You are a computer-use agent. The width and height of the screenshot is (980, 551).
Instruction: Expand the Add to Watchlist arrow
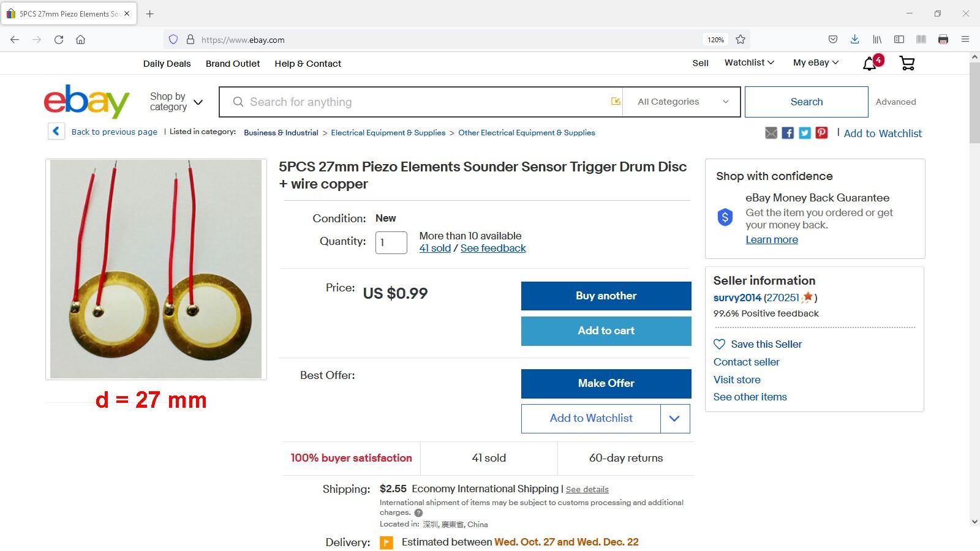point(675,418)
